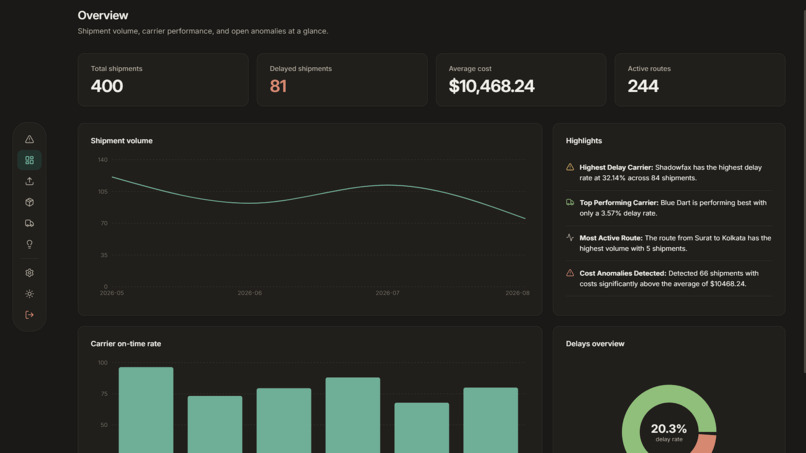
Task: Click the shipment volume line curve
Action: 319,193
